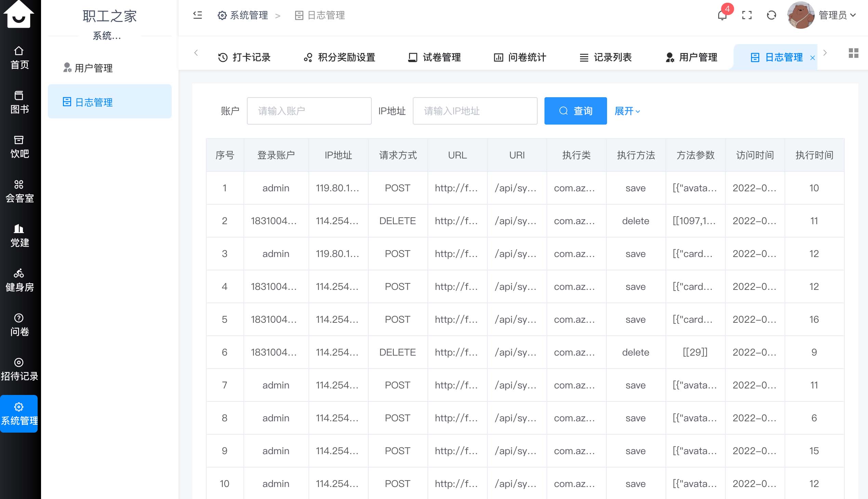Screen dimensions: 868x499
Task: Click the 登录账户 column header
Action: click(x=276, y=155)
